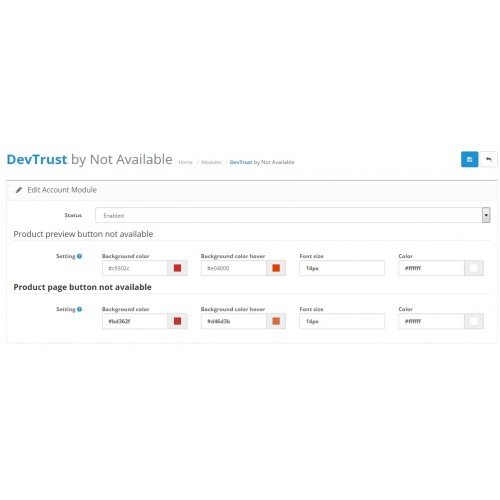Viewport: 500px width, 500px height.
Task: Click product page Font size field
Action: pos(342,321)
